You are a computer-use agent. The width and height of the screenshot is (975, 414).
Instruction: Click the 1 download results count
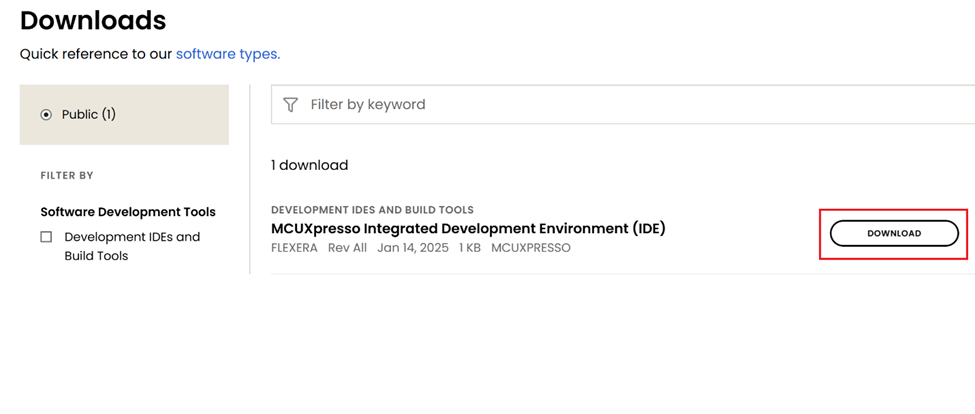point(309,165)
